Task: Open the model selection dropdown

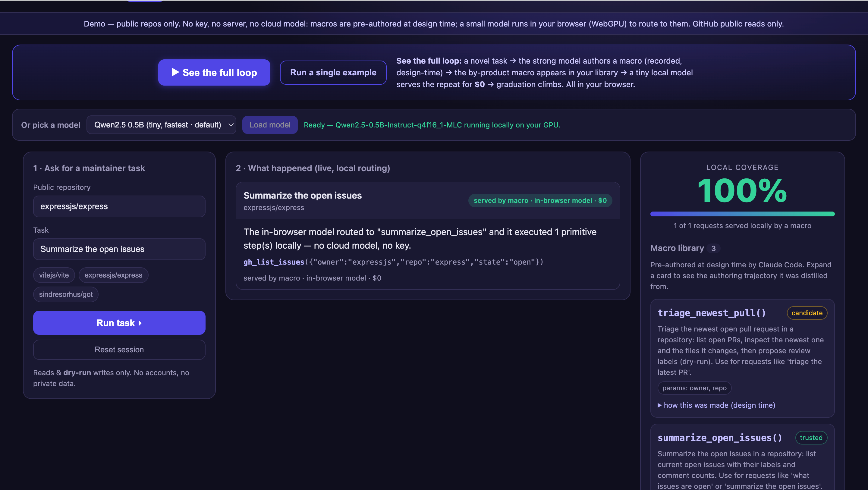Action: tap(161, 125)
